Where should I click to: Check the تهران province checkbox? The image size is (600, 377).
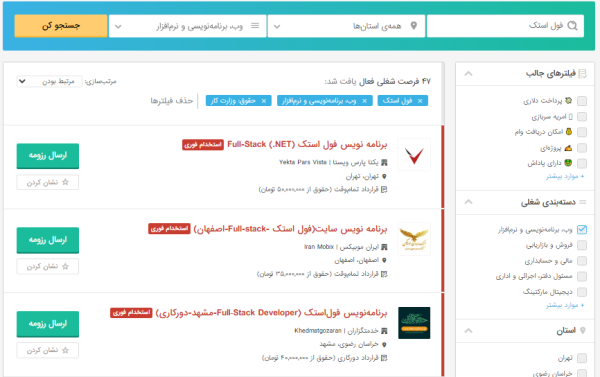pos(582,358)
